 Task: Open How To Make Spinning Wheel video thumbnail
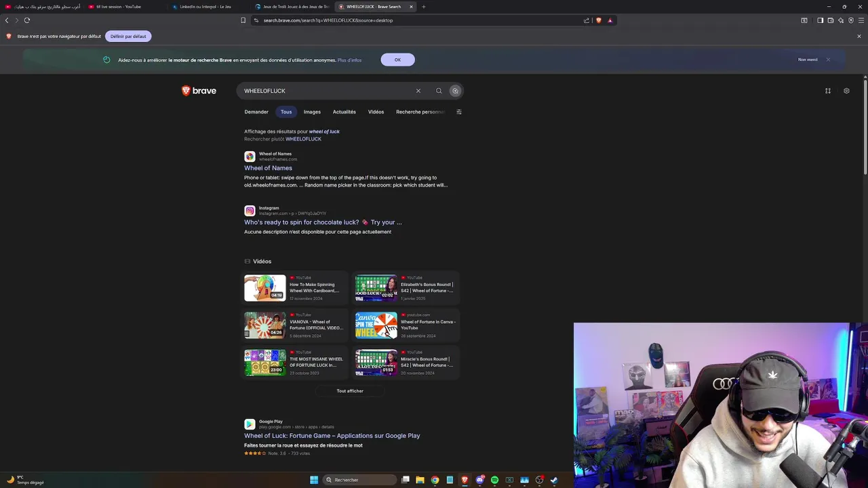[265, 288]
